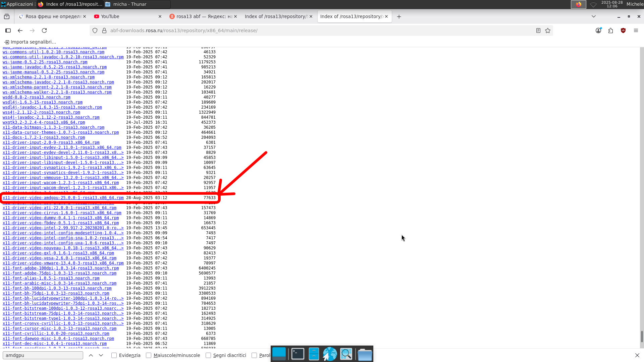Enable the Evidenzia highlight-all checkbox

click(114, 355)
